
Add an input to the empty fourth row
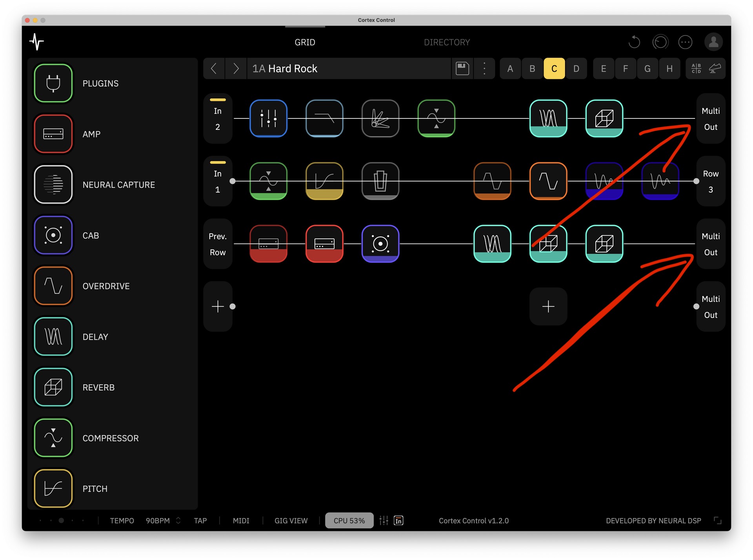218,306
